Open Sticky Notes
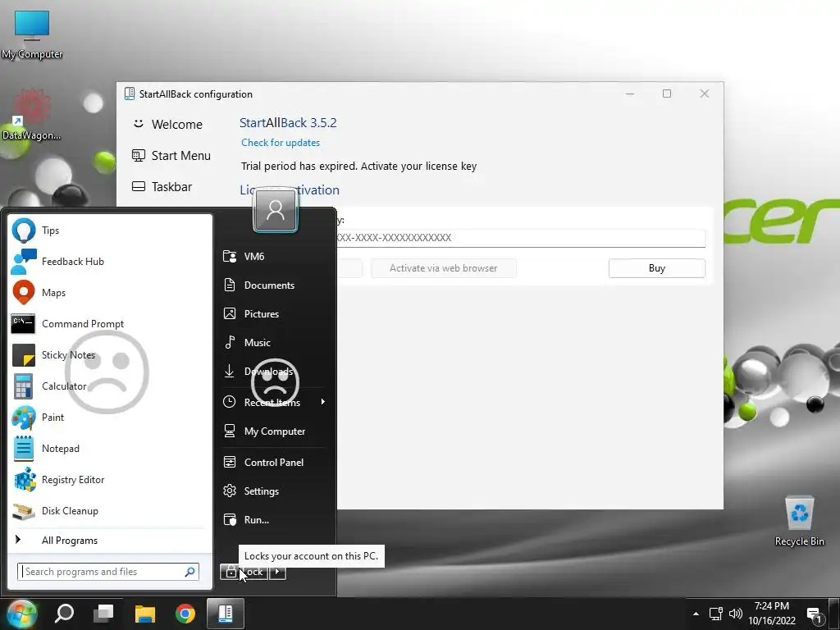Viewport: 840px width, 630px height. click(x=110, y=355)
